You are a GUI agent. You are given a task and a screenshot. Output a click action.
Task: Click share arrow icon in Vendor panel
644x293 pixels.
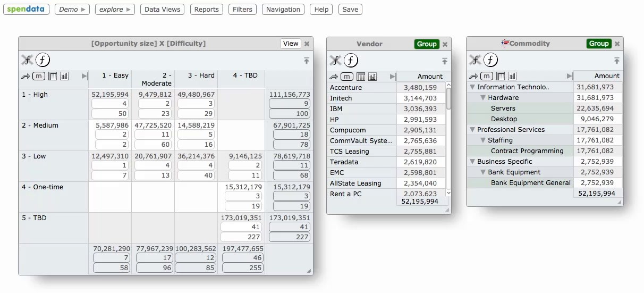pyautogui.click(x=334, y=77)
